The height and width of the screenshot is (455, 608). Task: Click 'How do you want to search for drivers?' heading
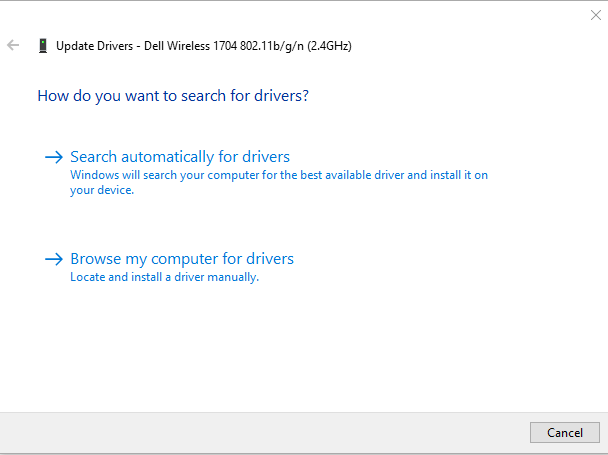[x=173, y=96]
